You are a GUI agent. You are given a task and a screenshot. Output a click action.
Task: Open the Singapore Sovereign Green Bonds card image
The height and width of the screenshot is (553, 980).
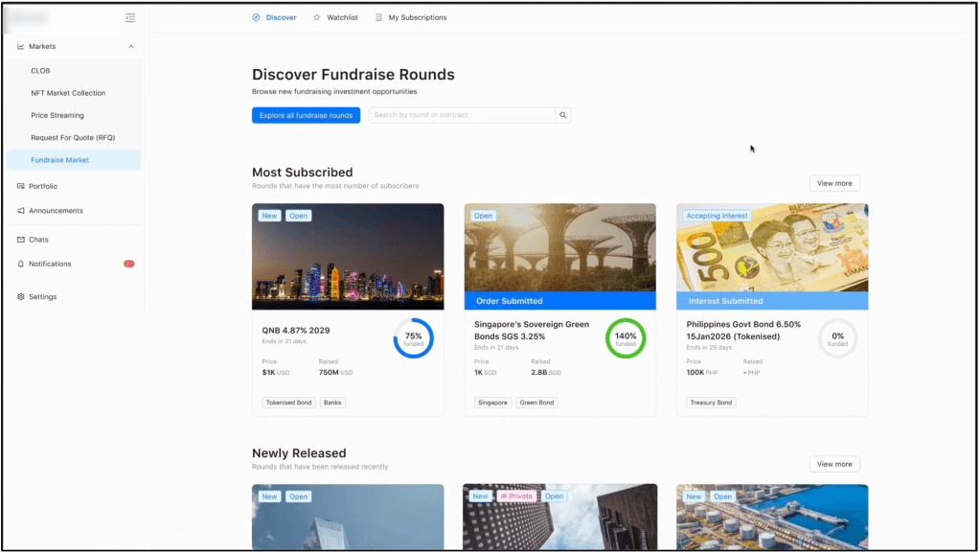559,246
